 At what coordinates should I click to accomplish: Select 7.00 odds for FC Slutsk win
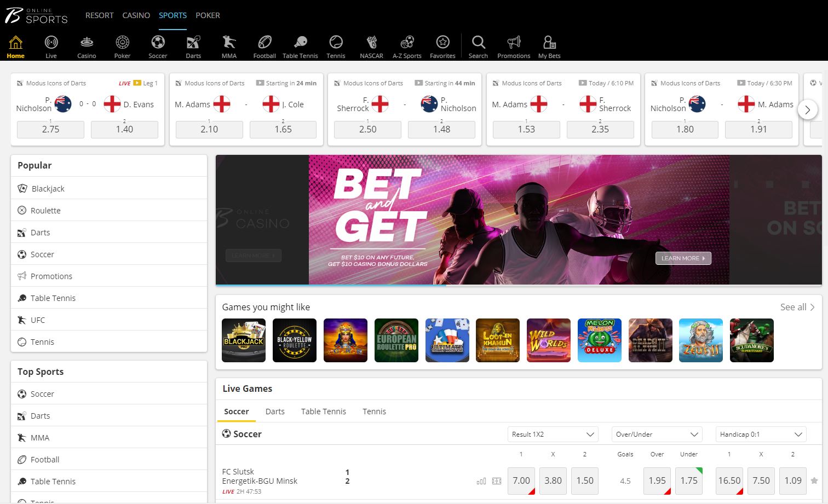click(x=521, y=480)
